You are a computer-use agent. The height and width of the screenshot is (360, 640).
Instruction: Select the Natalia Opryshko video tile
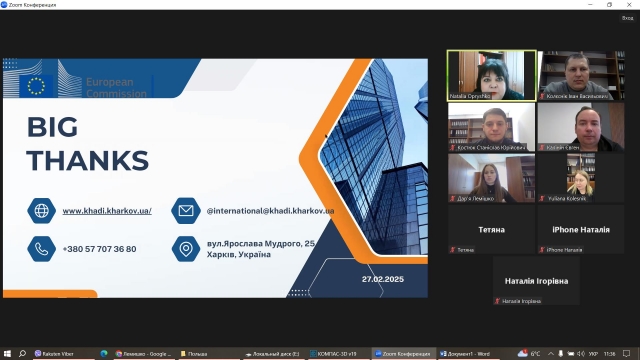click(491, 76)
